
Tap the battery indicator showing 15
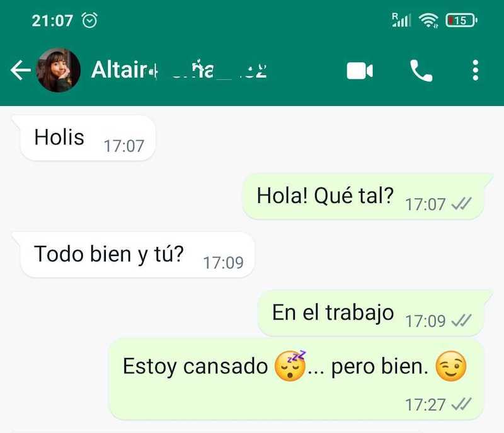(461, 21)
